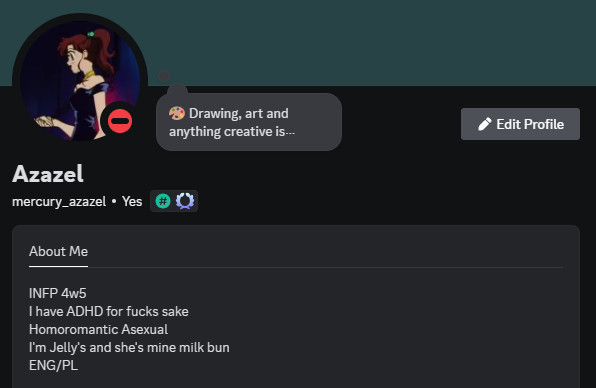Click the milk bun bio line

[x=129, y=348]
